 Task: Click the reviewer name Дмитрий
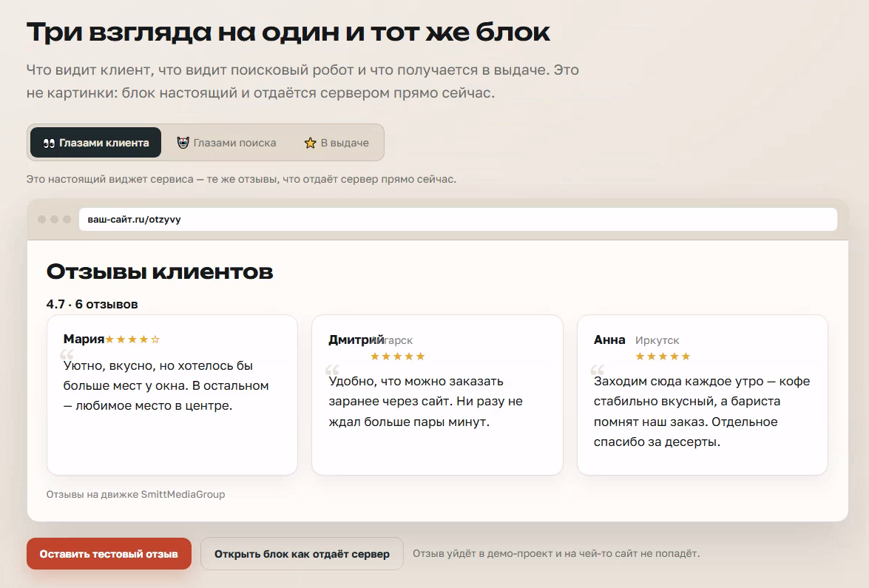click(356, 339)
